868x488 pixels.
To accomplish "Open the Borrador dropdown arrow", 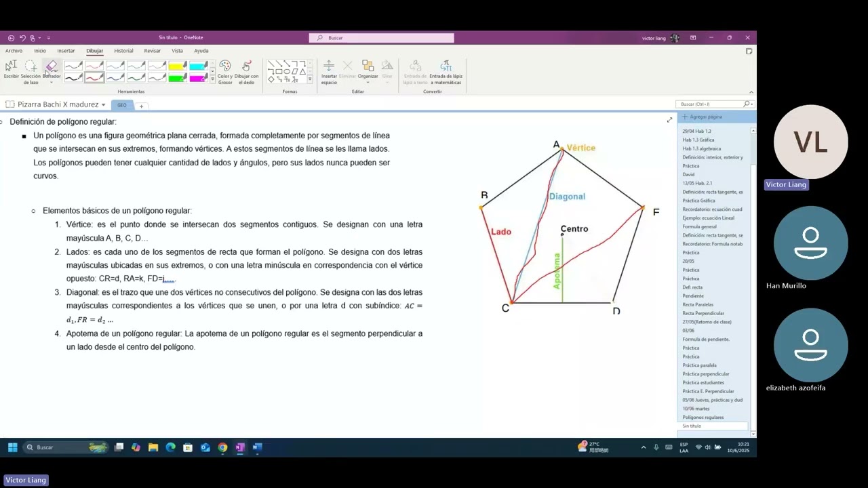I will point(52,82).
